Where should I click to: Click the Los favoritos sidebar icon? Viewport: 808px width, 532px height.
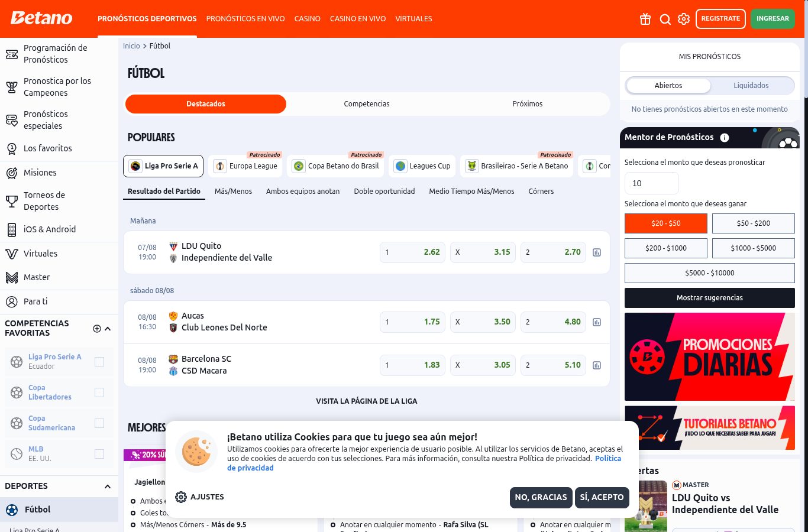click(x=12, y=149)
